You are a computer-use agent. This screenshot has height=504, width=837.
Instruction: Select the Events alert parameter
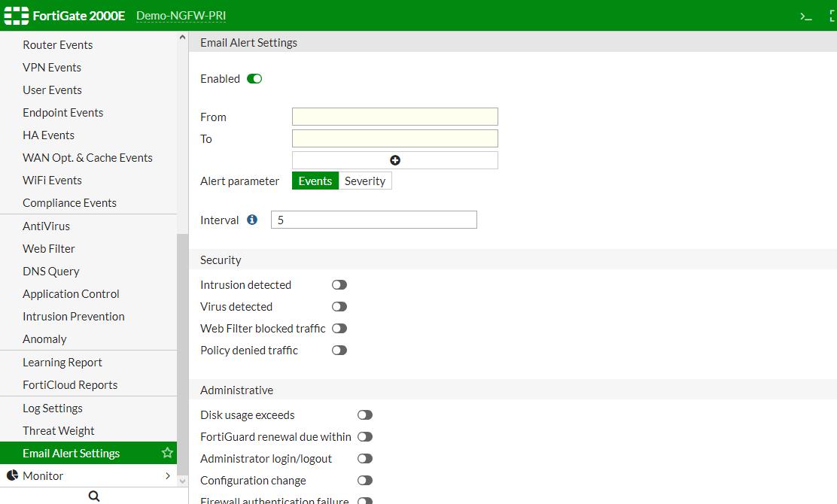(x=315, y=181)
